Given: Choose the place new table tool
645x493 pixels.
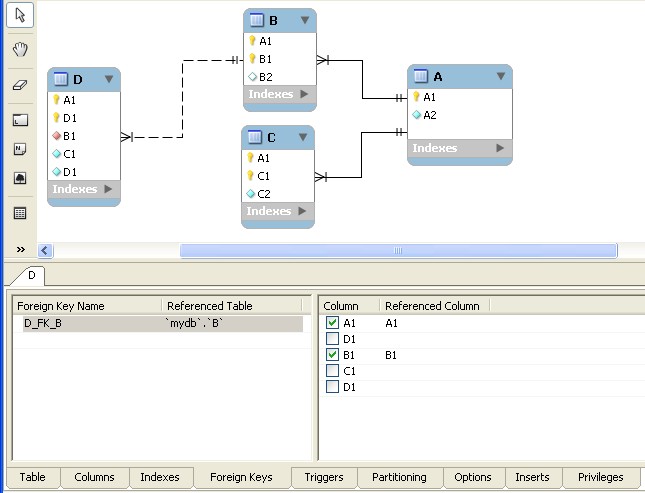Looking at the screenshot, I should click(x=20, y=213).
